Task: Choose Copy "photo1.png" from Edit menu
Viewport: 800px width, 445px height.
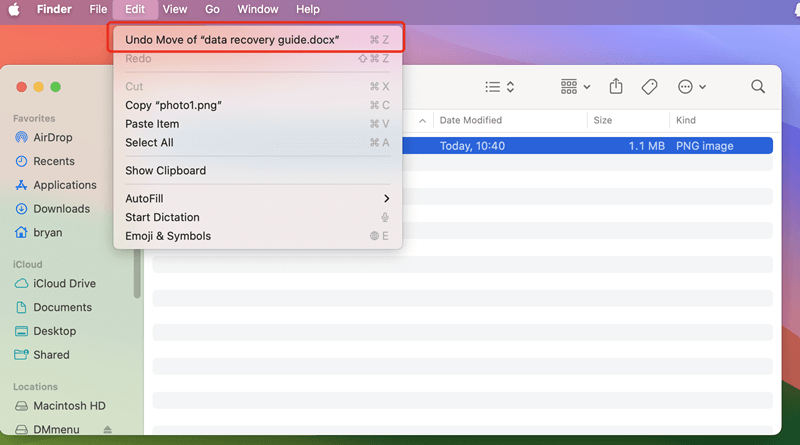Action: (x=257, y=105)
